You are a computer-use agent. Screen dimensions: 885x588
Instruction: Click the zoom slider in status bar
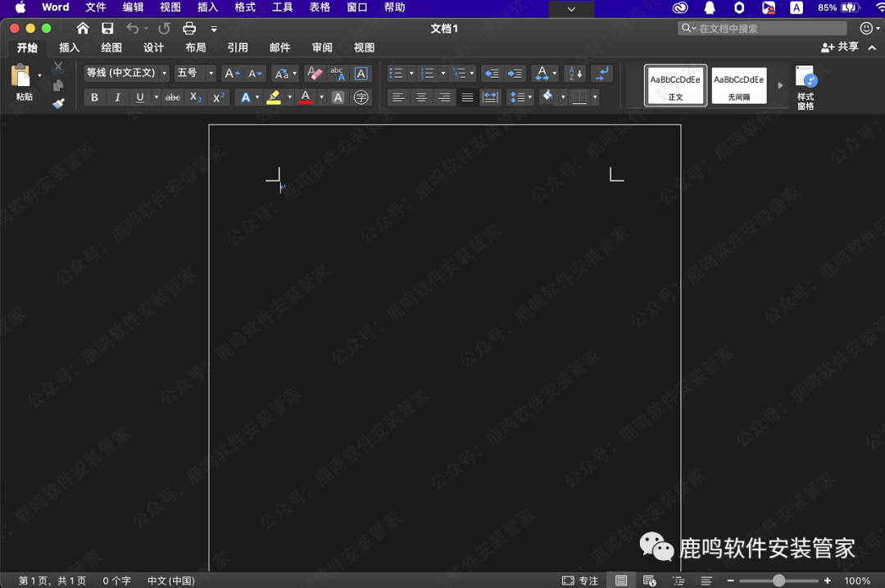pos(778,581)
